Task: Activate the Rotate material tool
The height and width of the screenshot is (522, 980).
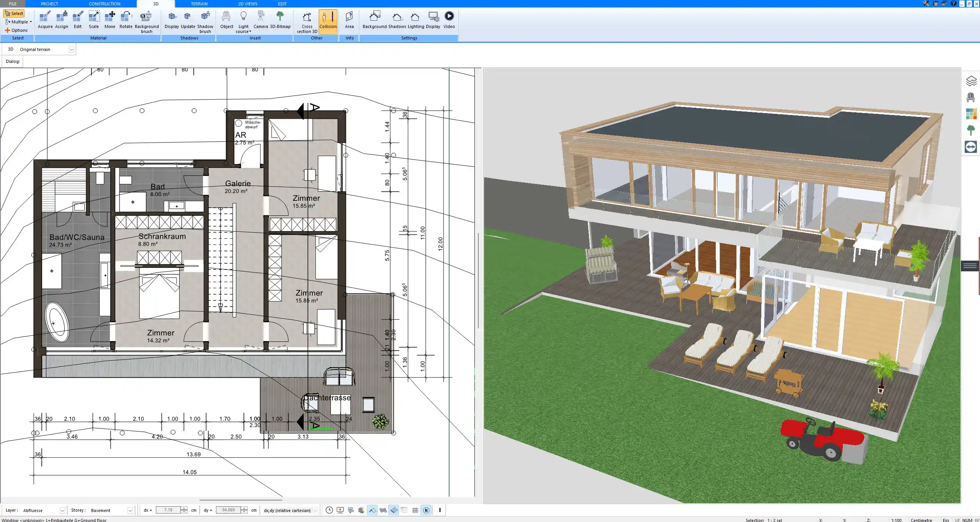Action: coord(126,20)
